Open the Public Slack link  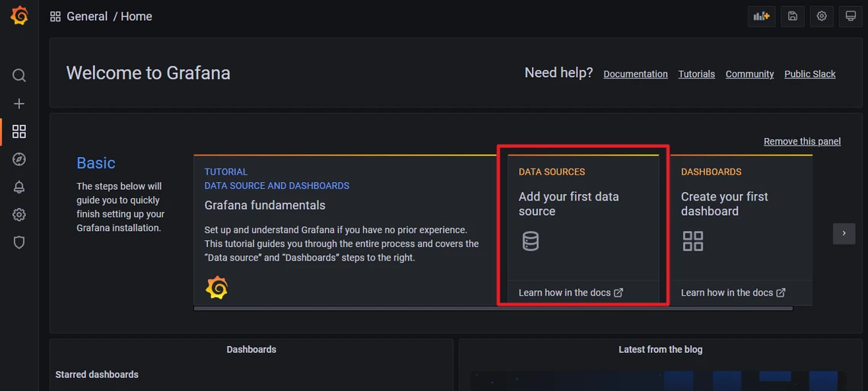point(809,74)
